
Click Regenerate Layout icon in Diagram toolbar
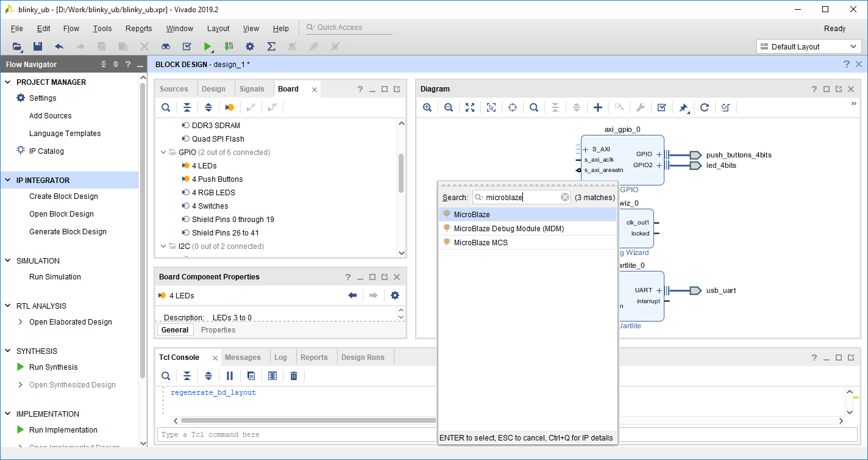click(705, 107)
